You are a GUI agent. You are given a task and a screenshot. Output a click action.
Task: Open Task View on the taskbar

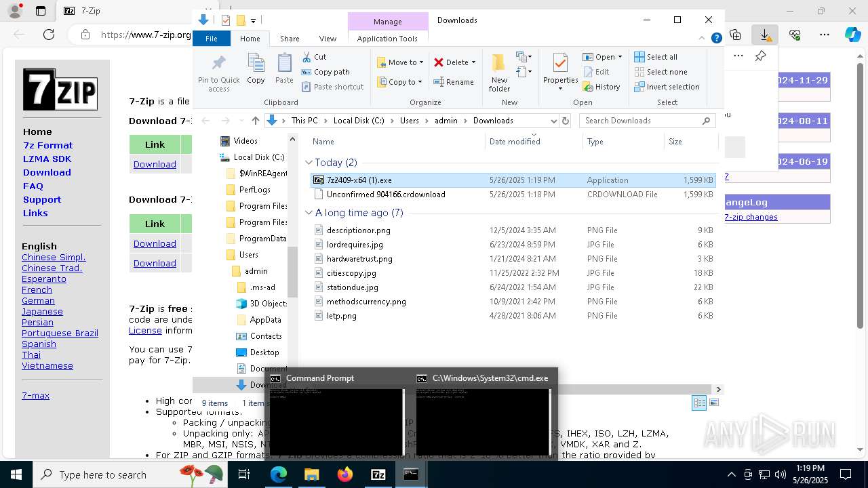tap(244, 474)
